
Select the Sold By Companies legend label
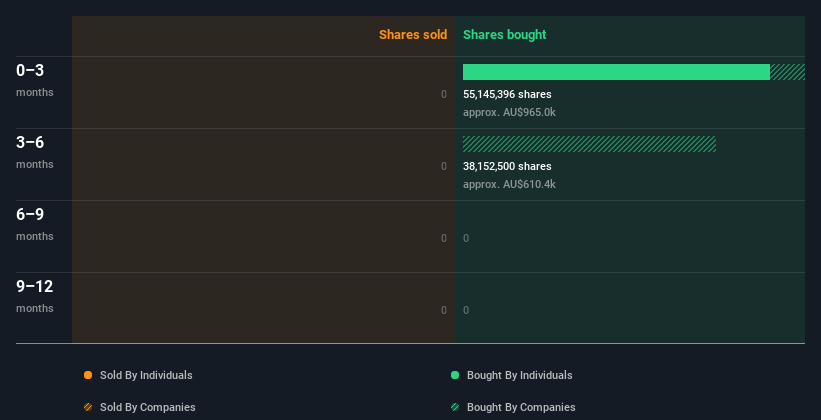coord(148,407)
